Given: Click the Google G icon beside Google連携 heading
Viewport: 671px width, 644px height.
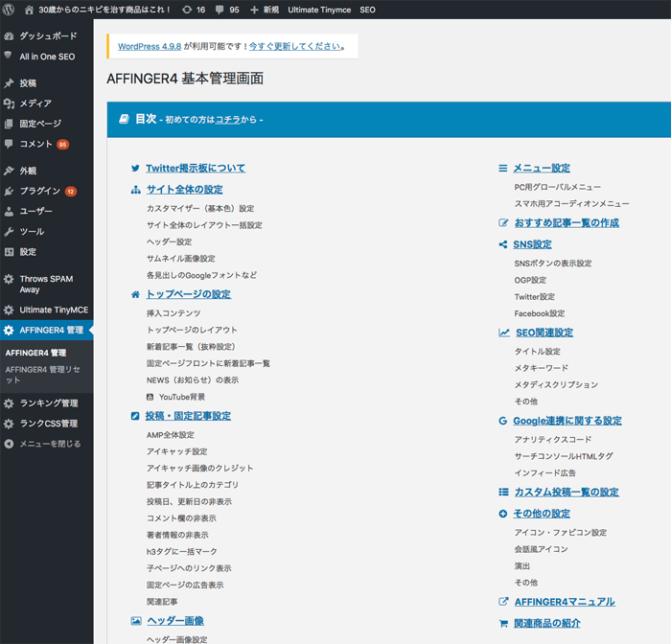Looking at the screenshot, I should [x=503, y=421].
